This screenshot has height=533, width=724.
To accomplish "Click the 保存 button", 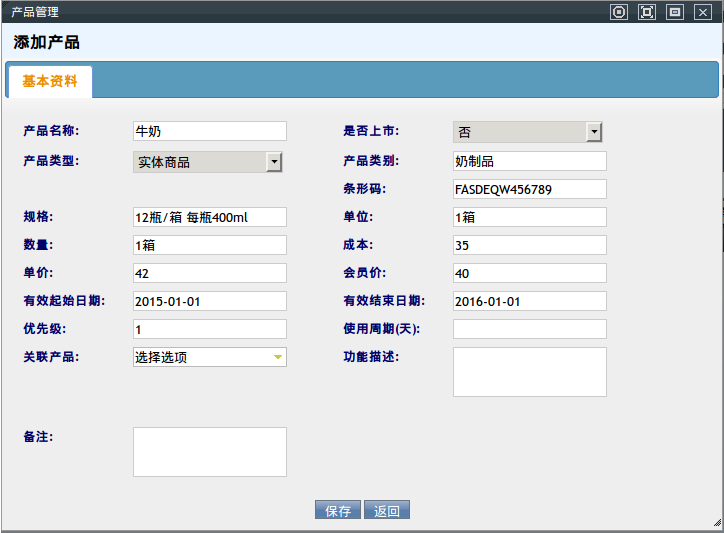I will pos(338,511).
